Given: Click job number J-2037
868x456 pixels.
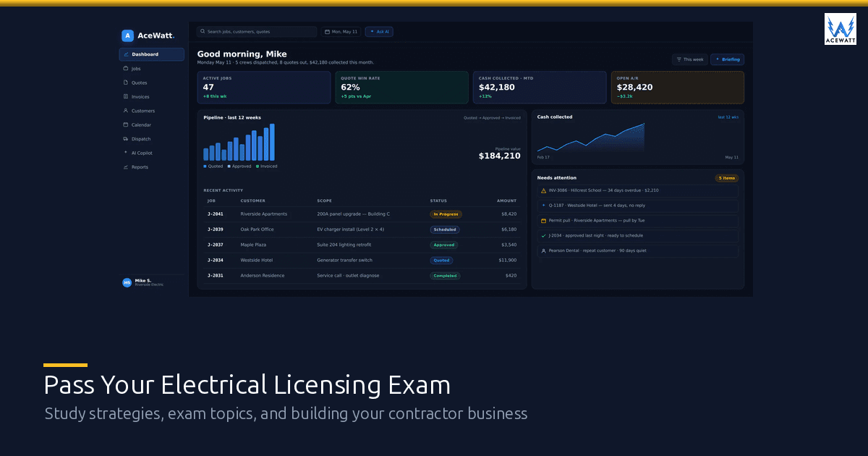Looking at the screenshot, I should (216, 245).
